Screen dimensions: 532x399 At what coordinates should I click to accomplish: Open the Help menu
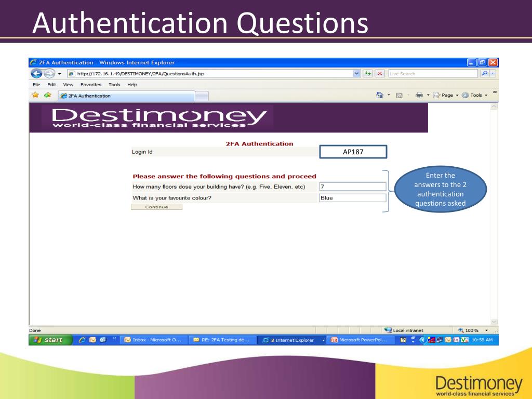[132, 85]
